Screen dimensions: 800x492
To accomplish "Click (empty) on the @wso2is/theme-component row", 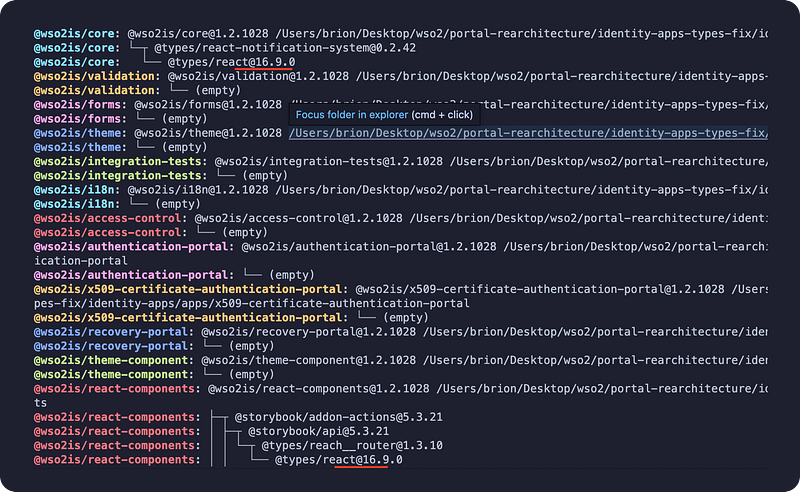I will (x=252, y=375).
